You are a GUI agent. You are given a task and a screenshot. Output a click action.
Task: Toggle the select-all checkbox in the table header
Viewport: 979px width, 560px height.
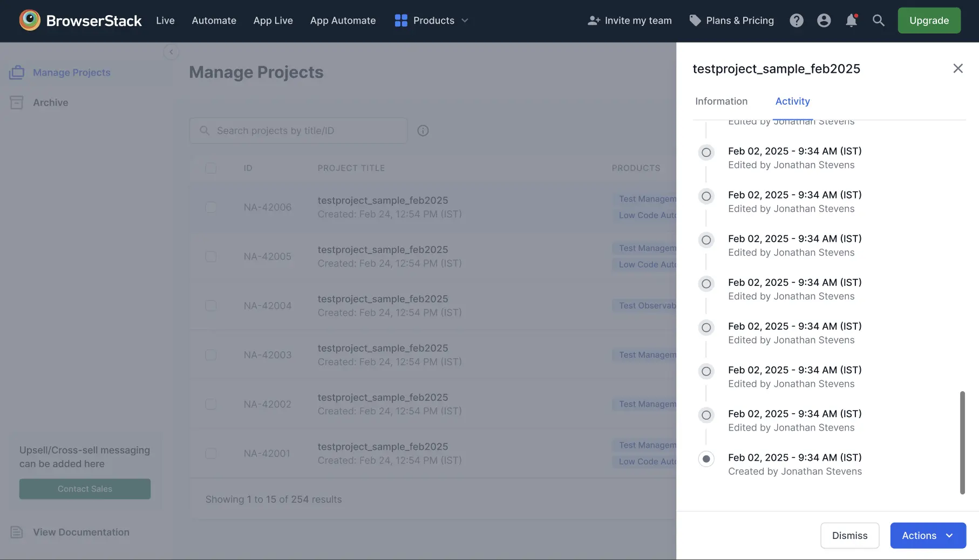[x=211, y=168]
